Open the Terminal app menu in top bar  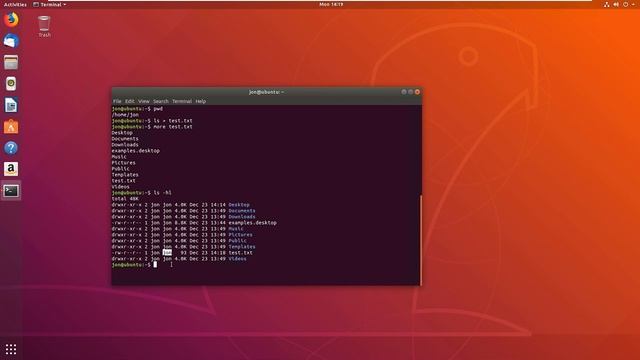[49, 4]
